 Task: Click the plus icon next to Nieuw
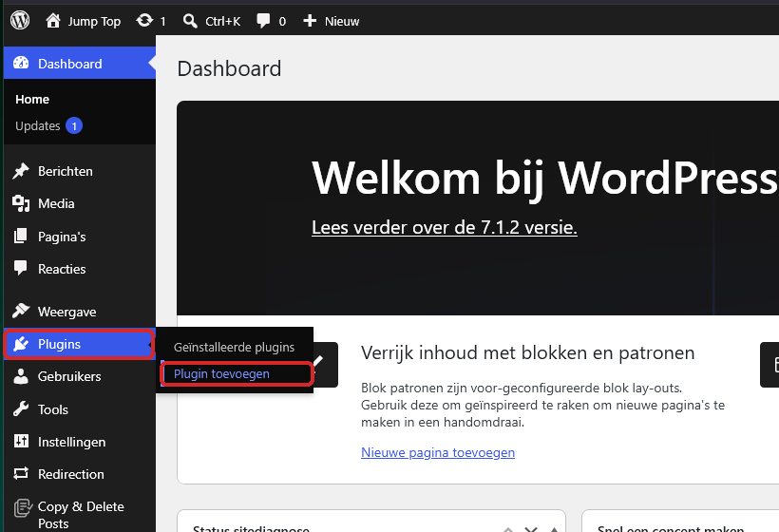click(x=310, y=21)
